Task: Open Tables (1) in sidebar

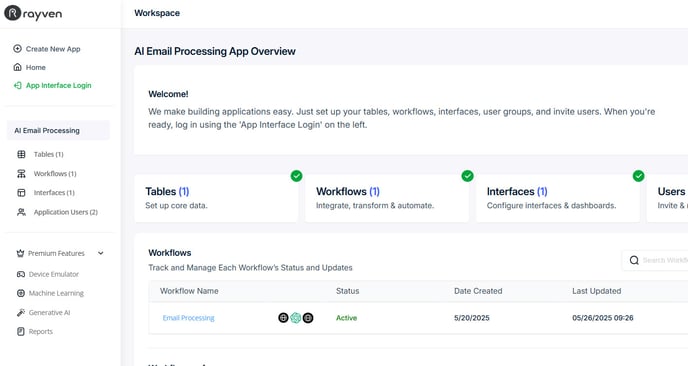Action: (x=49, y=154)
